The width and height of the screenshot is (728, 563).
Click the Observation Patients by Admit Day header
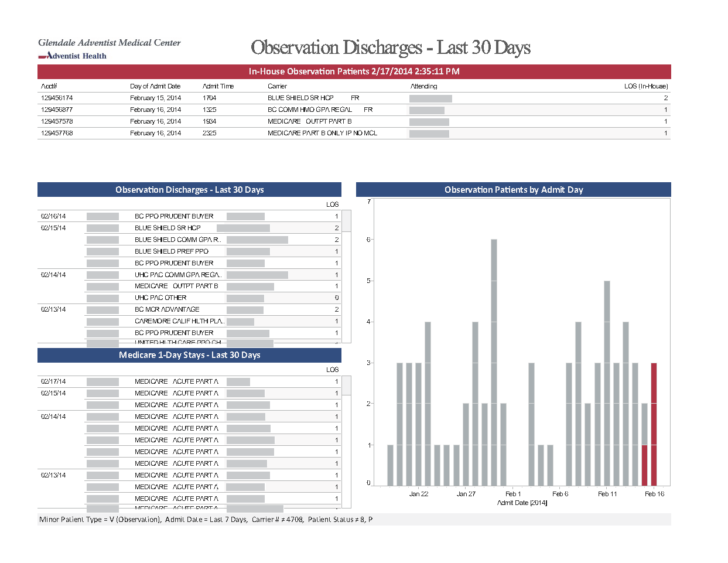pos(514,190)
